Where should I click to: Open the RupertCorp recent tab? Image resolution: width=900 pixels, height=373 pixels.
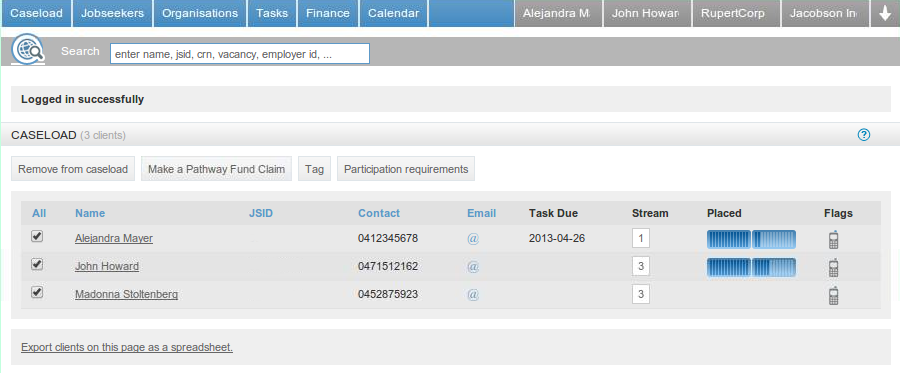[x=736, y=13]
